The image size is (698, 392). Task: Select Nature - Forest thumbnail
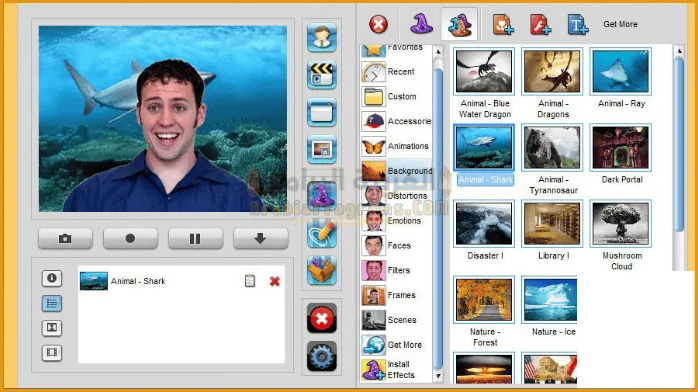coord(484,299)
